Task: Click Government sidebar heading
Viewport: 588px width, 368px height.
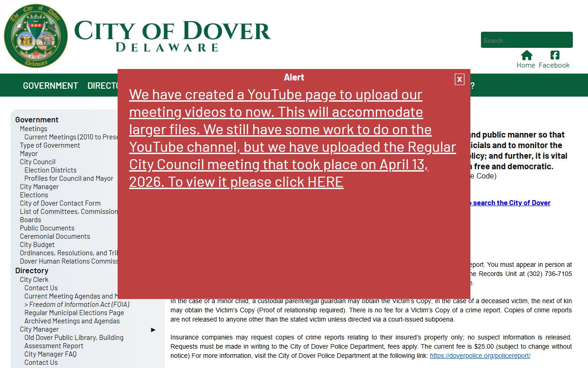Action: click(x=37, y=120)
